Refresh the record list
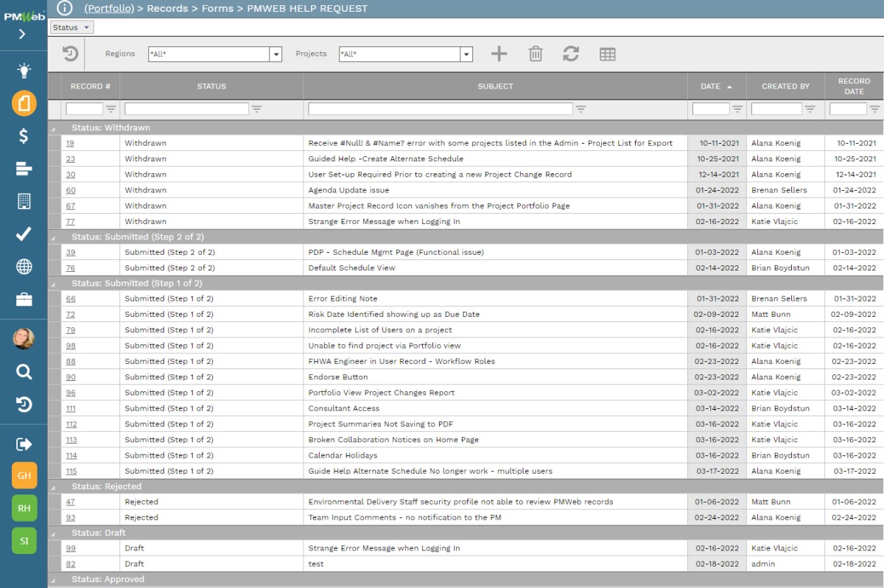884x588 pixels. (x=571, y=54)
